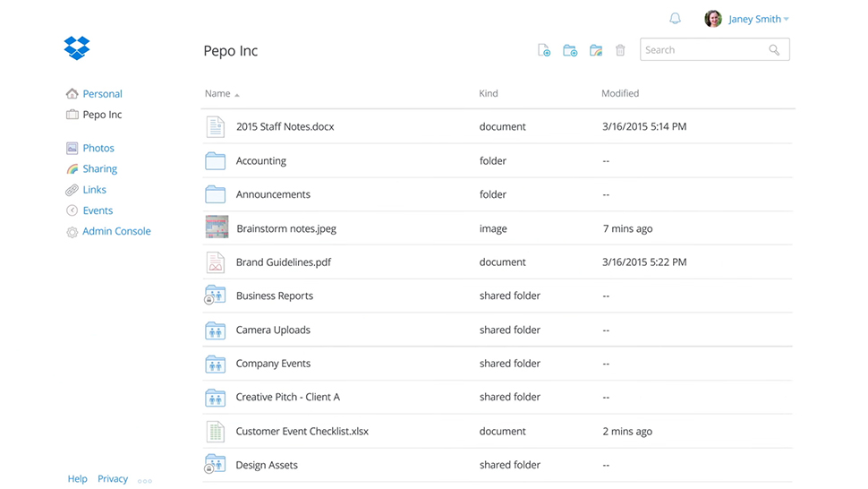Sort by the Name column header

(x=217, y=94)
